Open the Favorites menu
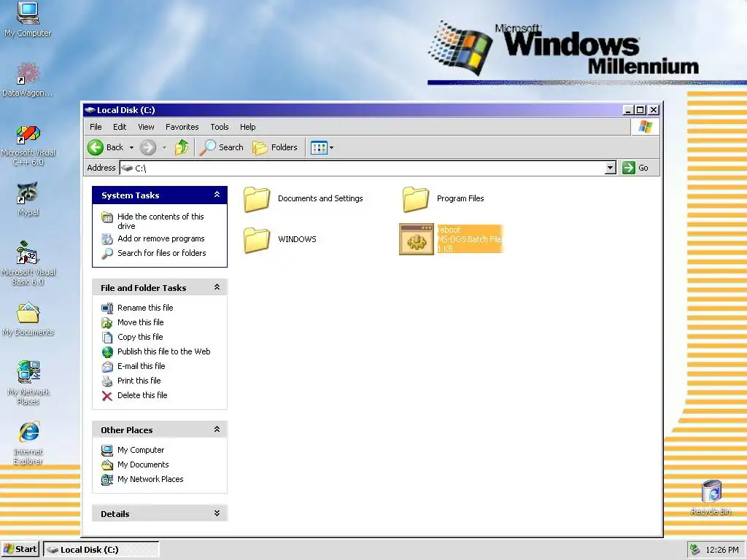This screenshot has height=560, width=747. [182, 127]
